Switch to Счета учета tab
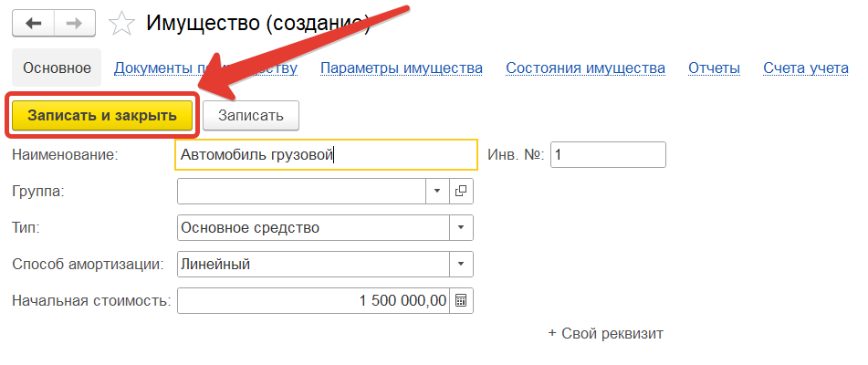 806,68
